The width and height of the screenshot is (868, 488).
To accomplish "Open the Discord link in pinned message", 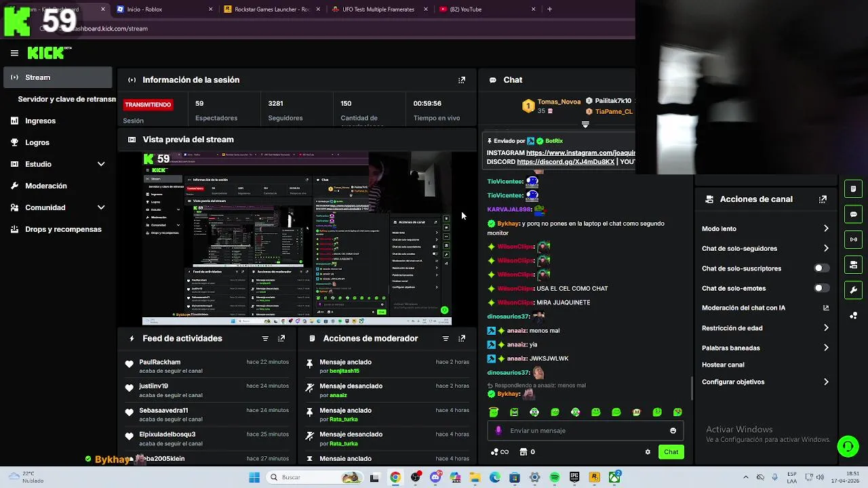I will [566, 162].
